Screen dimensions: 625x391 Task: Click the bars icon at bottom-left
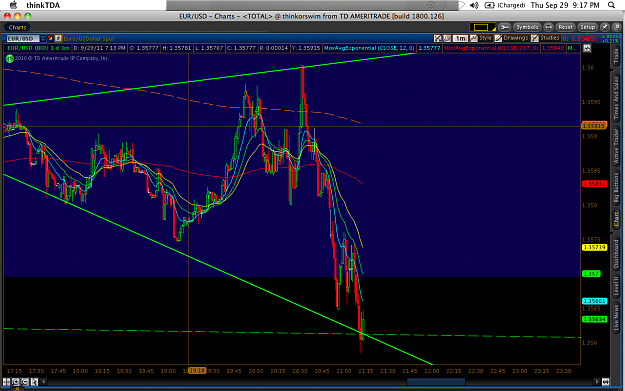pos(7,382)
